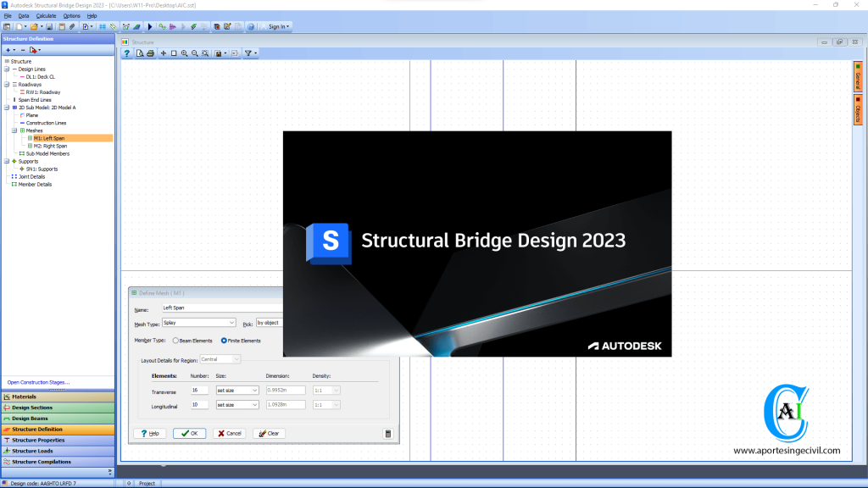Open the Calculate menu
868x488 pixels.
pos(46,15)
